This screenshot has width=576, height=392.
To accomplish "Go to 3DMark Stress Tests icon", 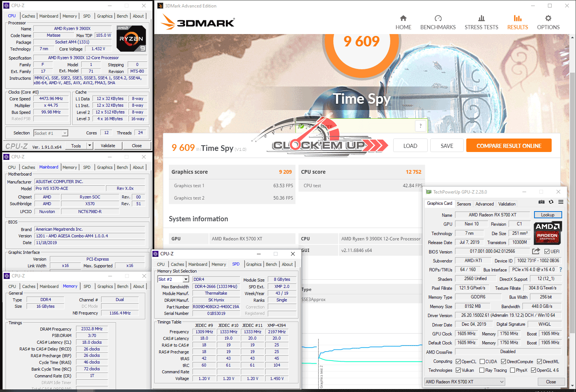I will (x=481, y=18).
